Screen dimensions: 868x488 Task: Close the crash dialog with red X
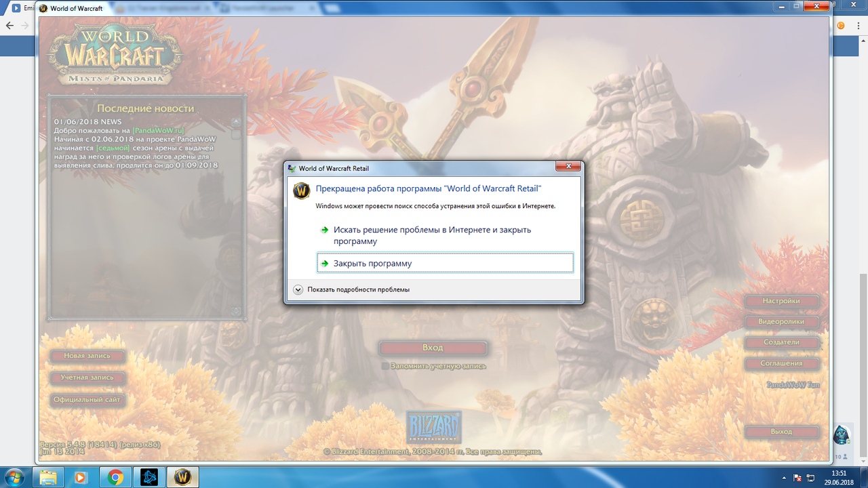click(x=568, y=167)
